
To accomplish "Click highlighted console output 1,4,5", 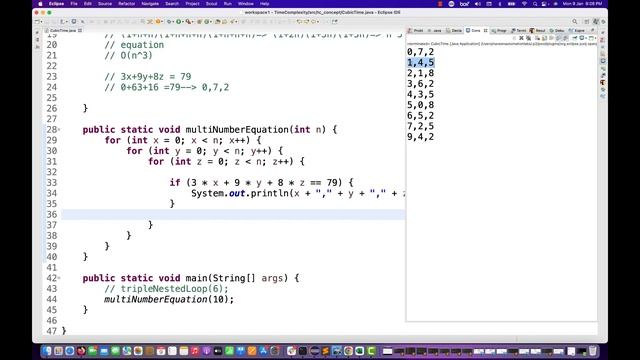I will click(x=420, y=62).
